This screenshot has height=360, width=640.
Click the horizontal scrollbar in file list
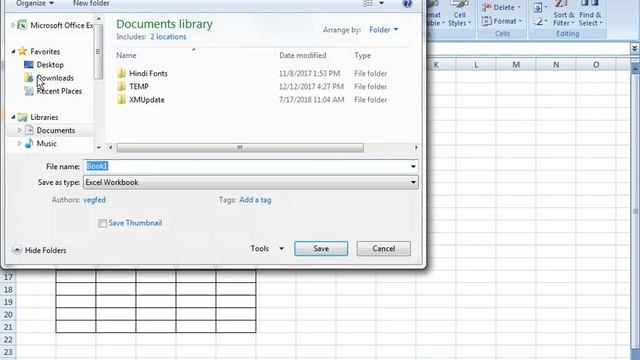click(240, 147)
